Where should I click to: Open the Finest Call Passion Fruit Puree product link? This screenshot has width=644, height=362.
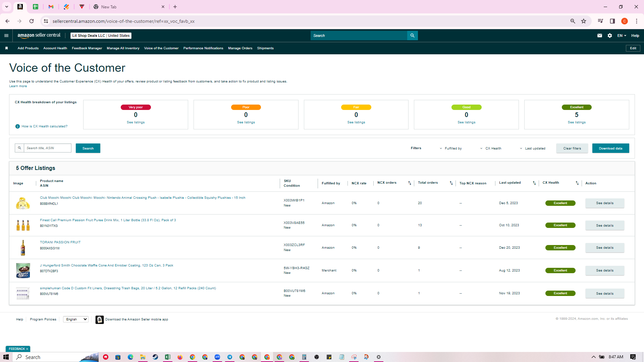[108, 220]
